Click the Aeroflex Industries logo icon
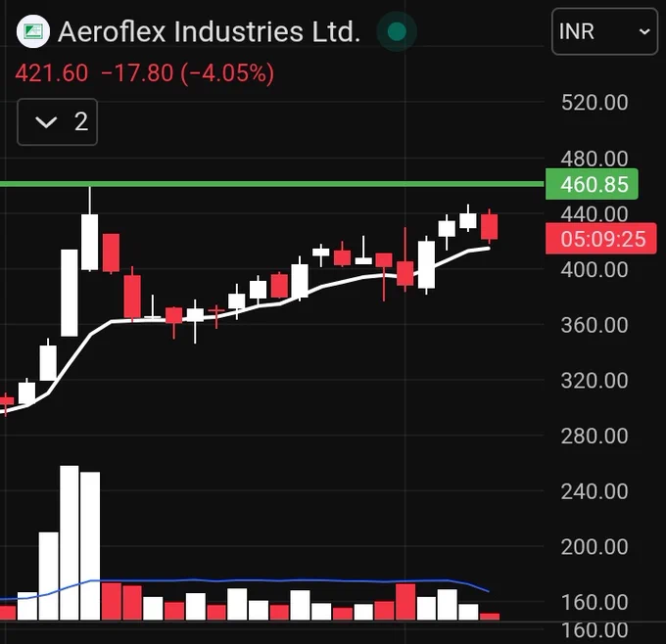The height and width of the screenshot is (644, 666). [33, 31]
